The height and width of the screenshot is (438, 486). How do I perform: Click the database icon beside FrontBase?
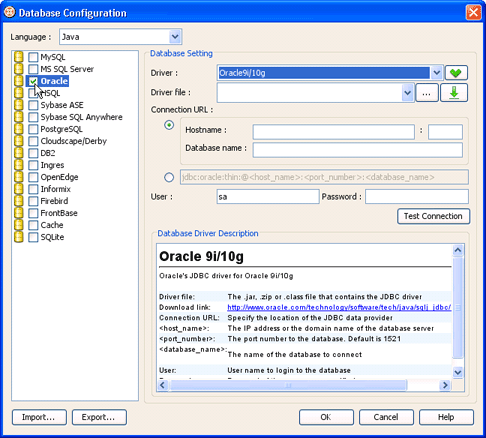(x=19, y=213)
